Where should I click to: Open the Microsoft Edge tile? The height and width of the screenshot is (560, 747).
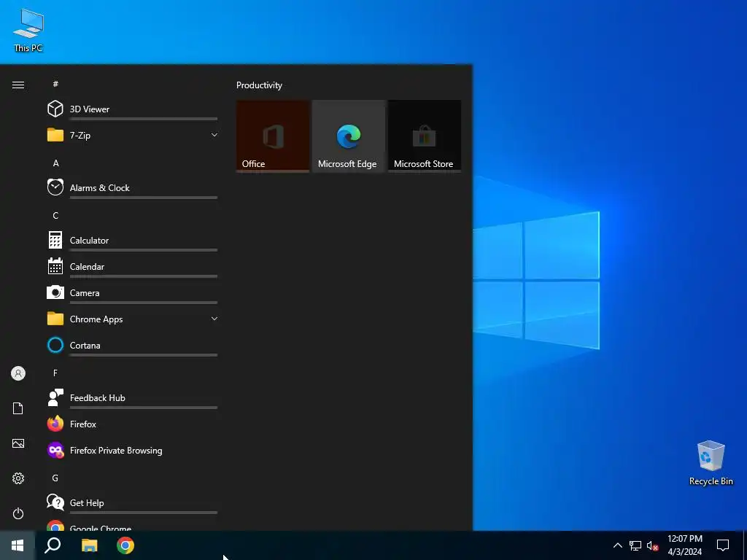tap(349, 136)
